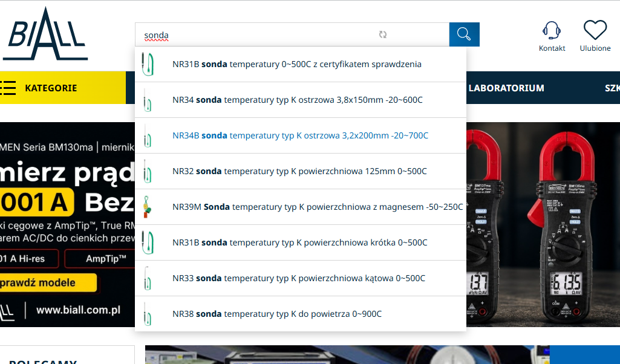620x364 pixels.
Task: Open Kontakt headset icon
Action: click(552, 30)
